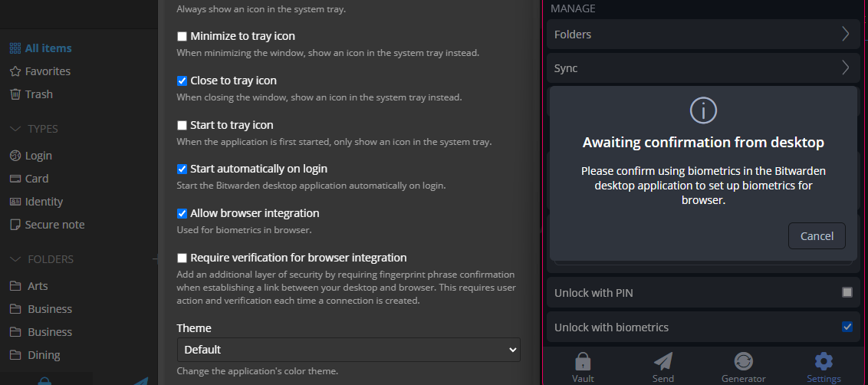
Task: Uncheck Close to tray icon
Action: (x=182, y=81)
